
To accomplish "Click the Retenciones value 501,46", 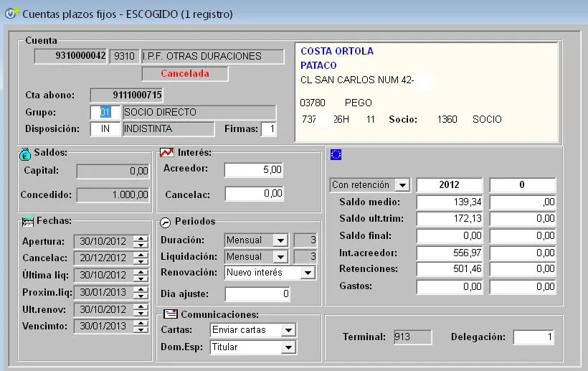I will (x=450, y=269).
